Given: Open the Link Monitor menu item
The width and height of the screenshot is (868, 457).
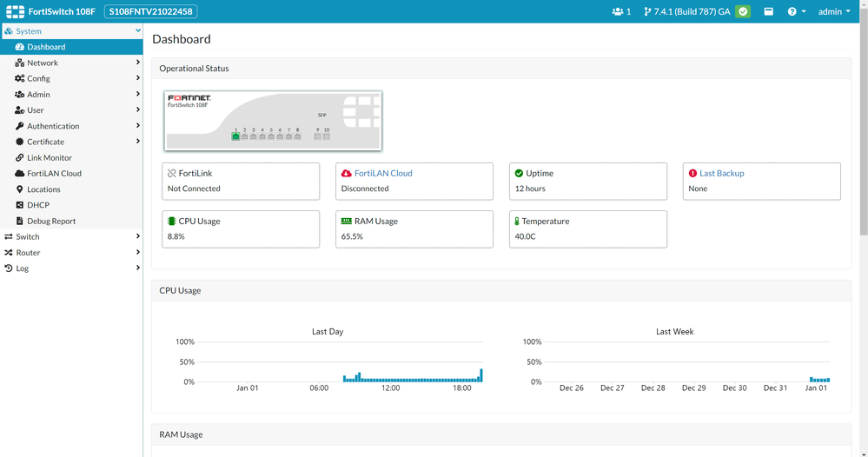Looking at the screenshot, I should (50, 158).
